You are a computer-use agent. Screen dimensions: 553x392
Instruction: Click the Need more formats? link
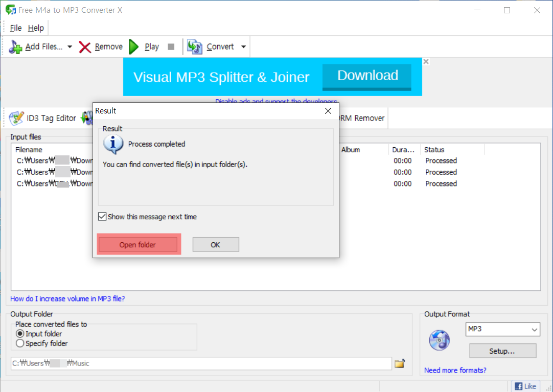pos(455,371)
